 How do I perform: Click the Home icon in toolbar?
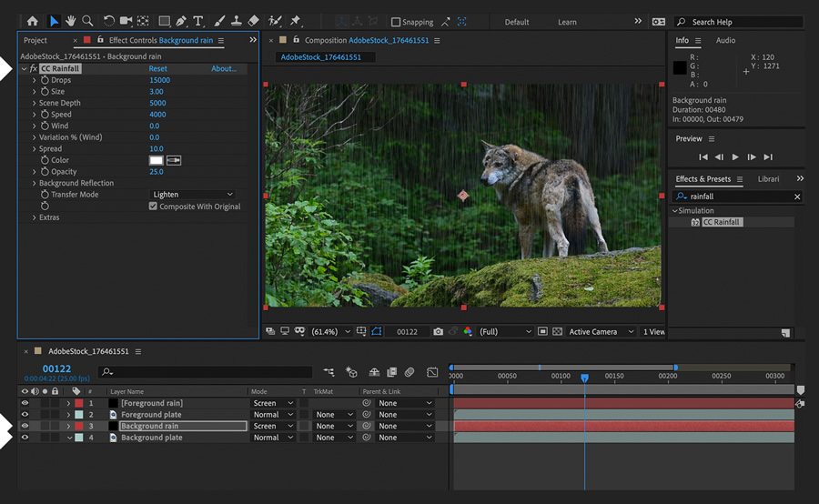pos(33,21)
